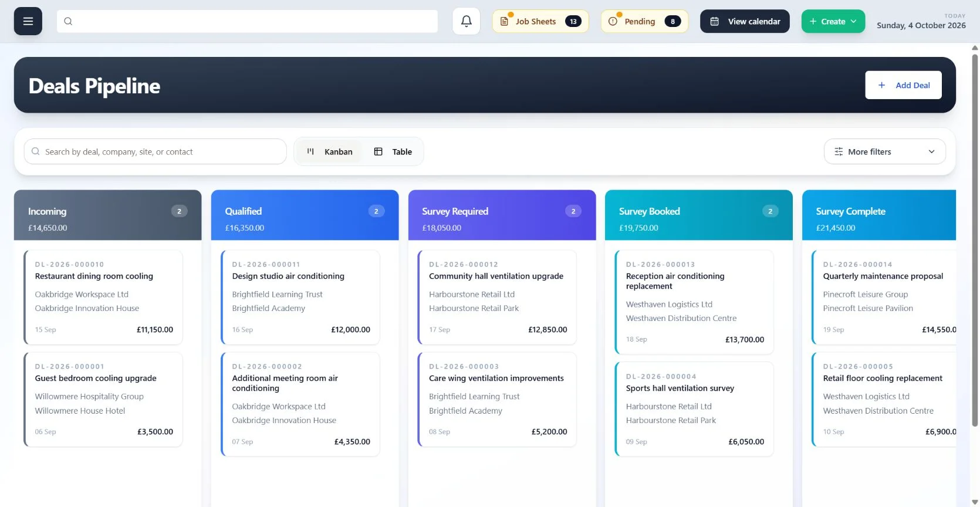Click the Qualified column header
Screen dimensions: 980x507
[305, 215]
